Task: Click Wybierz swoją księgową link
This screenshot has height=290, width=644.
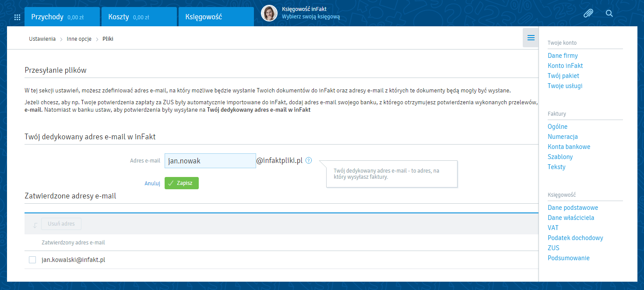Action: coord(311,17)
